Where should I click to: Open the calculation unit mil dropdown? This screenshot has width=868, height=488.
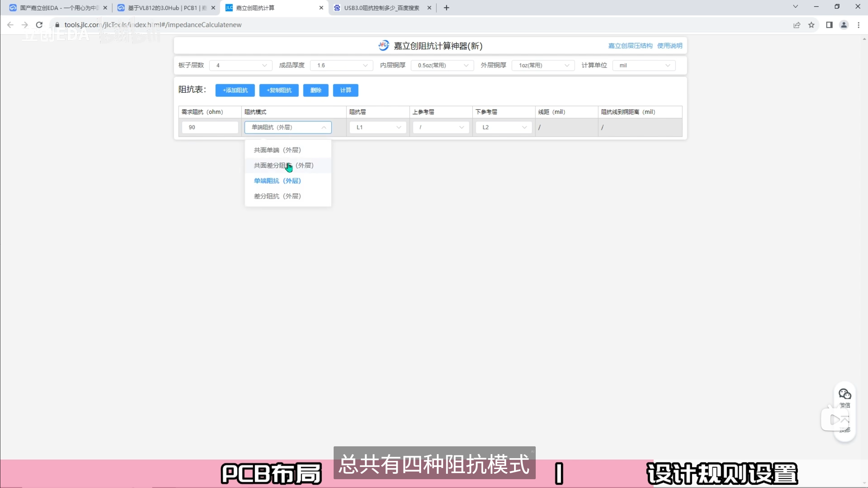pyautogui.click(x=644, y=65)
